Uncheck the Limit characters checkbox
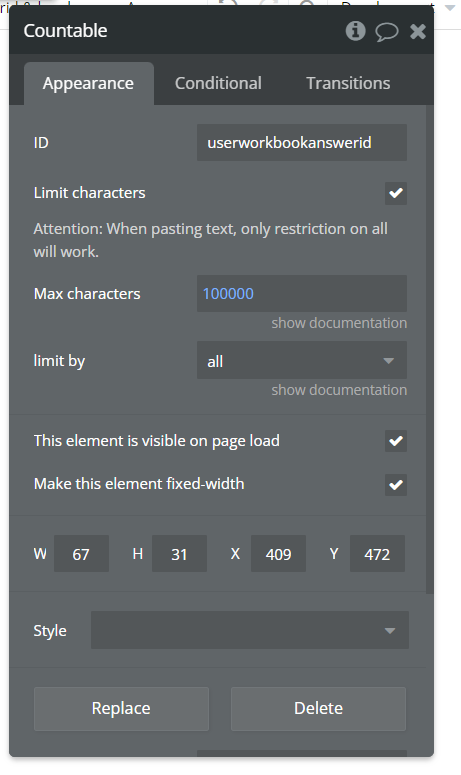Viewport: 461px width, 775px height. (x=396, y=193)
